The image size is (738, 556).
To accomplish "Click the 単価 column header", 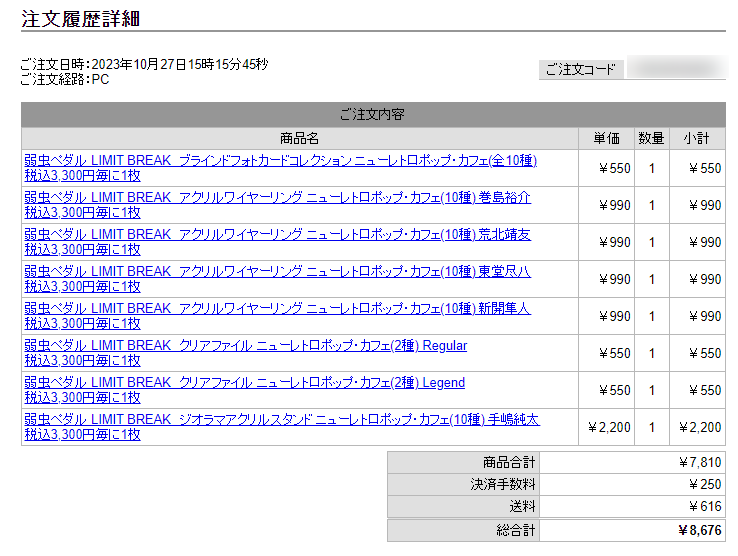I will click(x=606, y=138).
